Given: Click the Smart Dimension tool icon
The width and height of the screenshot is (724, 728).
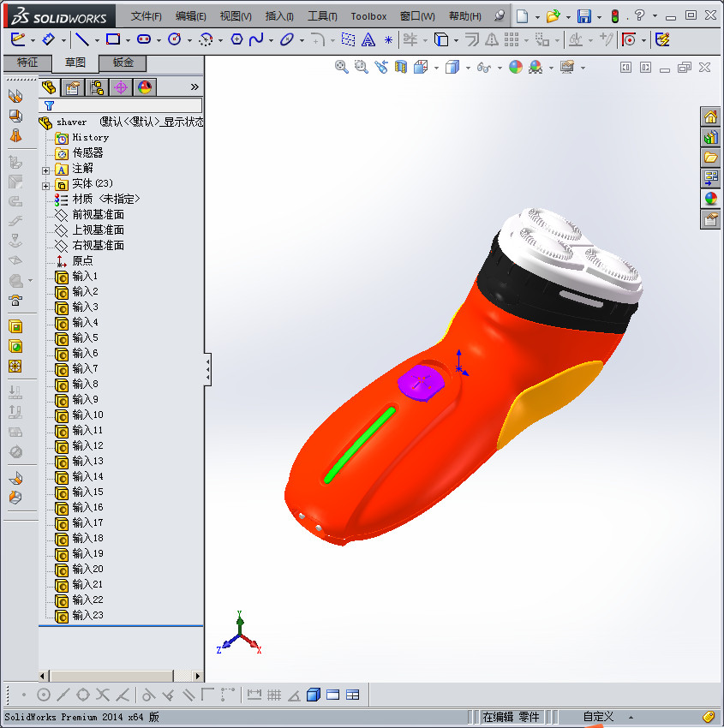Looking at the screenshot, I should tap(48, 39).
